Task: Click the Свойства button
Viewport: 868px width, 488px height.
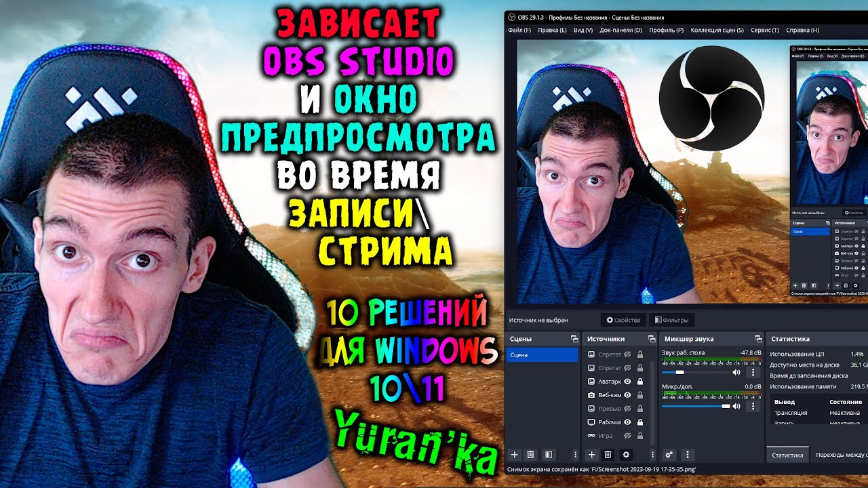Action: [623, 320]
